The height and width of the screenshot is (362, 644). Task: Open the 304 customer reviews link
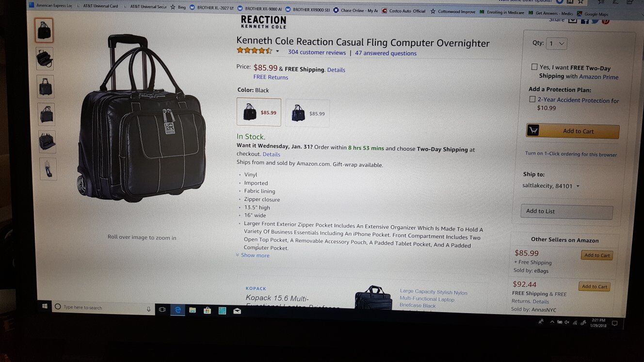(317, 52)
